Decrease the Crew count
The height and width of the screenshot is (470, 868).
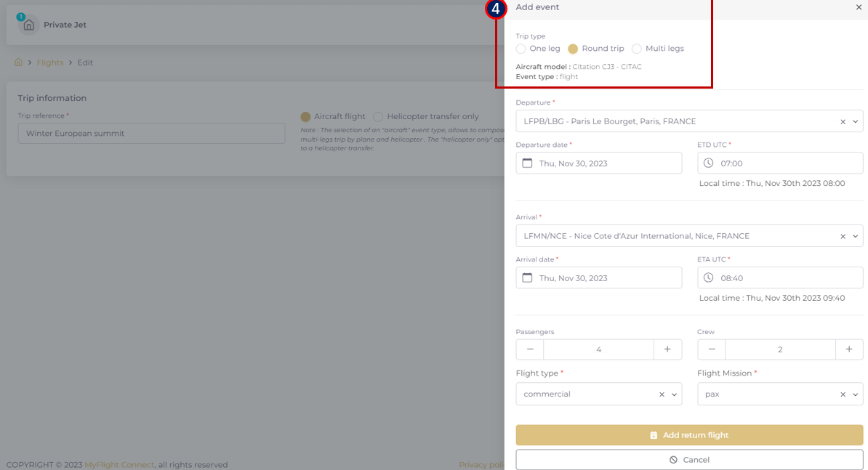(711, 349)
